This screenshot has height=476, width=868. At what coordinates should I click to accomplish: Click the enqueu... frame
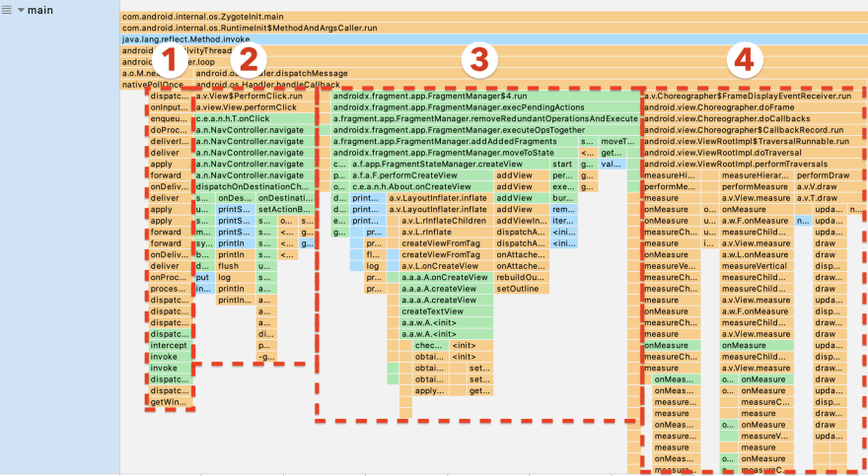(x=171, y=118)
